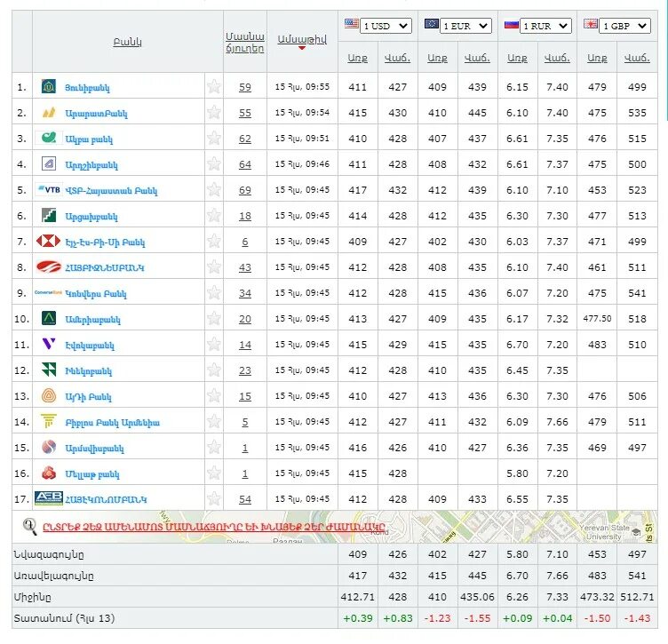Click the EU flag icon in header
The image size is (668, 644).
pyautogui.click(x=432, y=24)
